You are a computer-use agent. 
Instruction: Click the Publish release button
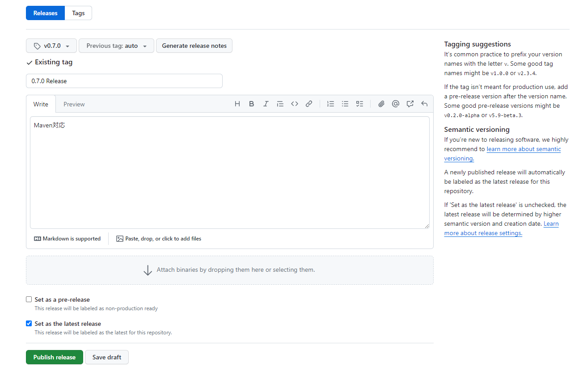pos(54,357)
